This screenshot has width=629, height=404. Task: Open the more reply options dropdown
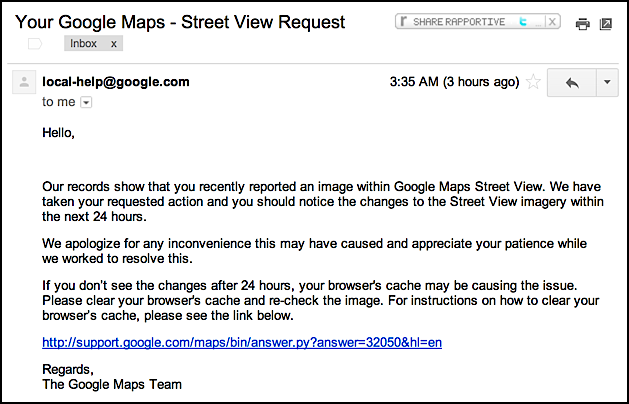tap(607, 83)
